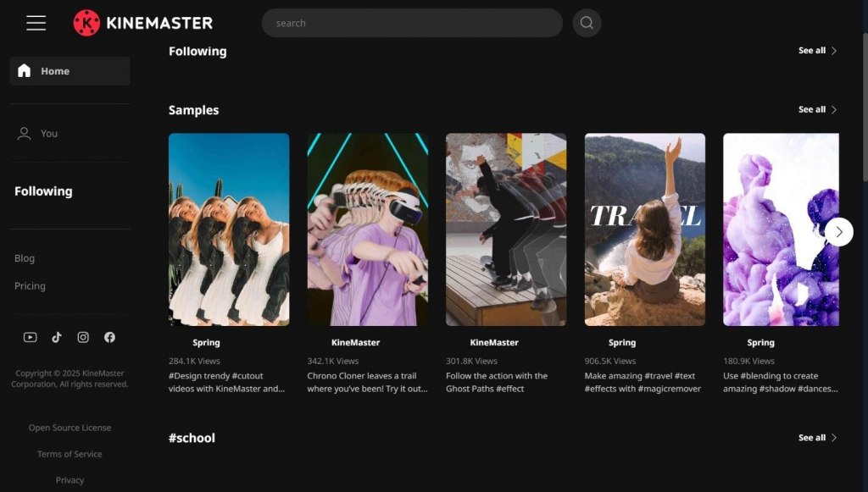Expand See all for Following section

click(x=817, y=51)
